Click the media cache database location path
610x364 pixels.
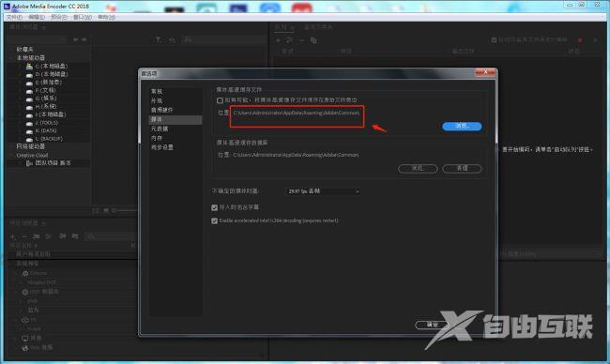click(296, 155)
